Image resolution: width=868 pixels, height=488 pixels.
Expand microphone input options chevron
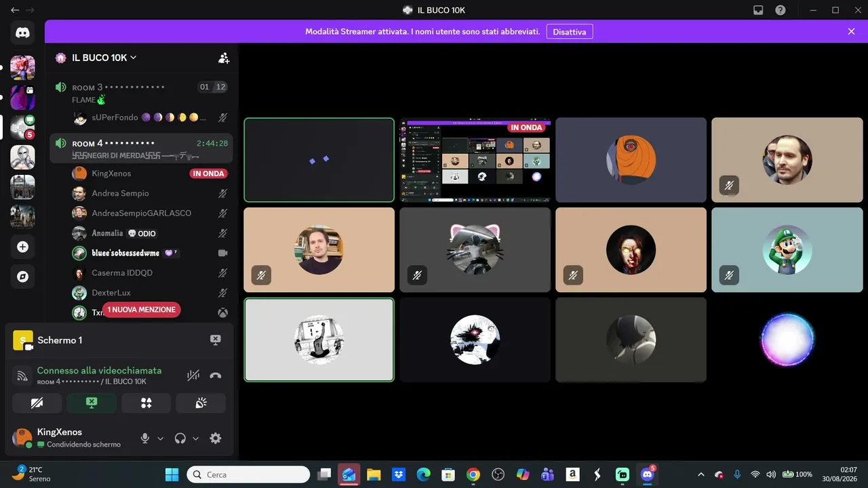[x=161, y=439]
